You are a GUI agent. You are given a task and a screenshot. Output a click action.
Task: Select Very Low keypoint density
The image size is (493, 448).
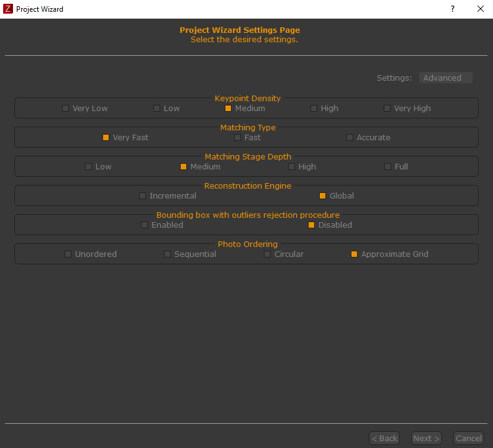(66, 109)
